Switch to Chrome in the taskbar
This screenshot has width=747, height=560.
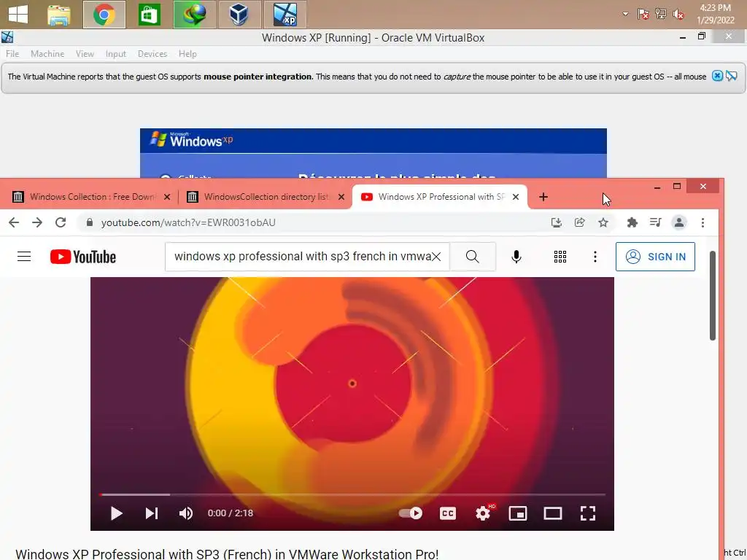tap(104, 15)
